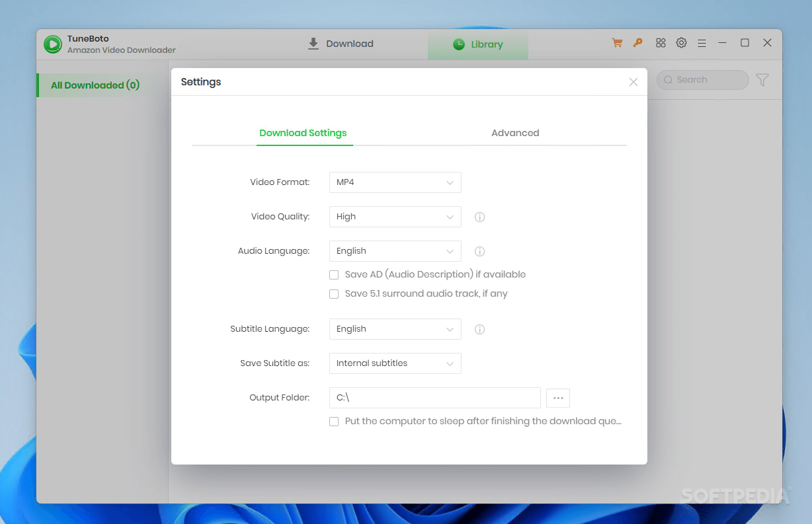The width and height of the screenshot is (812, 524).
Task: Go to the Library tab
Action: 478,44
